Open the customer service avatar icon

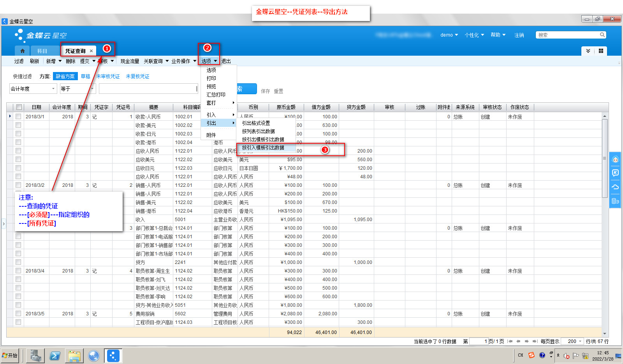pyautogui.click(x=615, y=160)
